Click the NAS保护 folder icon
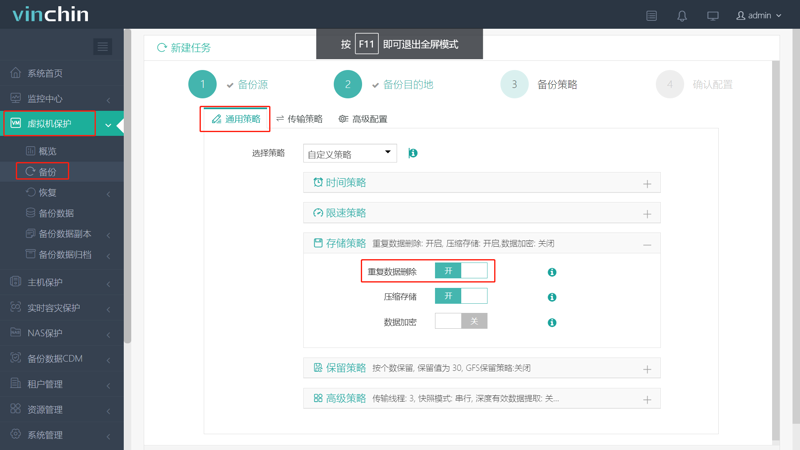Screen dimensions: 800x450 tap(15, 332)
